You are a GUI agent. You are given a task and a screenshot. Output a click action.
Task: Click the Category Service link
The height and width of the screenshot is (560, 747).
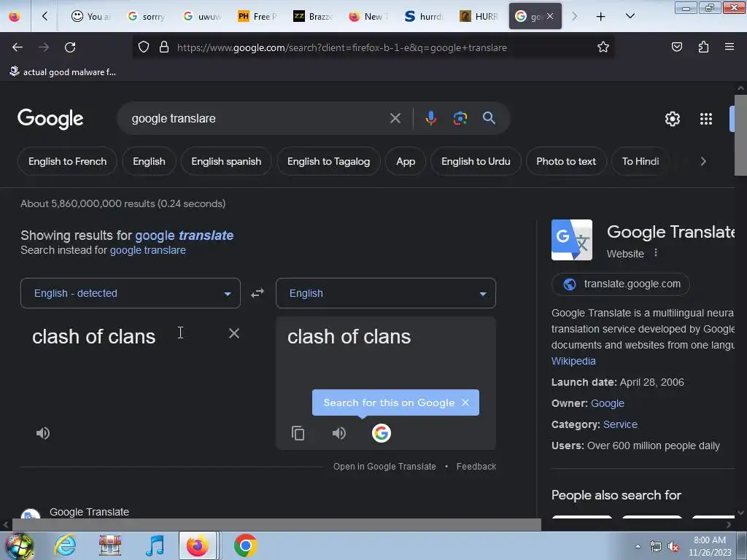(620, 424)
